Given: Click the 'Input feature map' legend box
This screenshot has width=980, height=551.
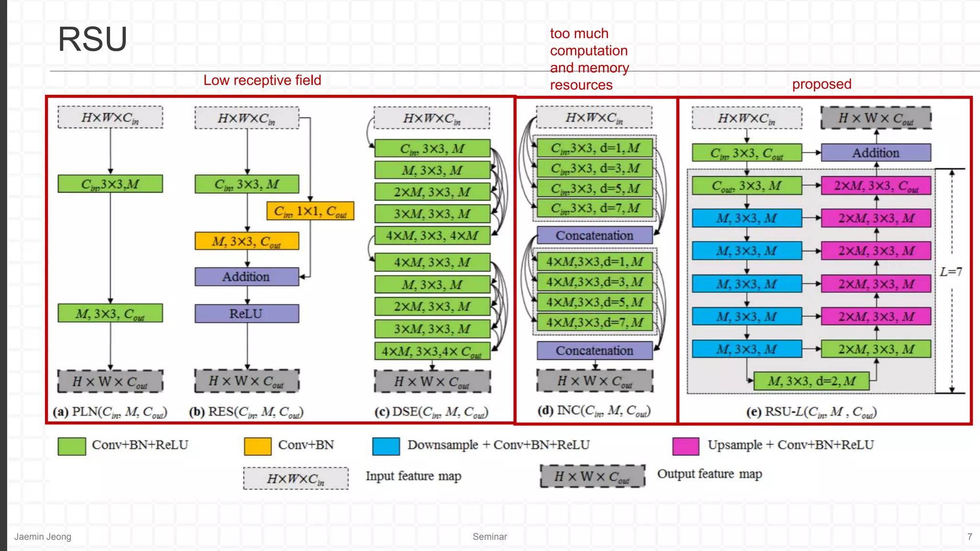Looking at the screenshot, I should [x=295, y=478].
